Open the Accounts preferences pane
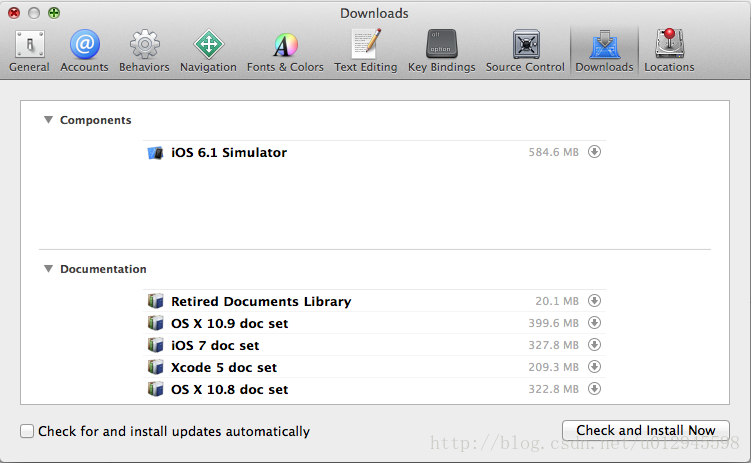Image resolution: width=751 pixels, height=463 pixels. click(x=84, y=51)
